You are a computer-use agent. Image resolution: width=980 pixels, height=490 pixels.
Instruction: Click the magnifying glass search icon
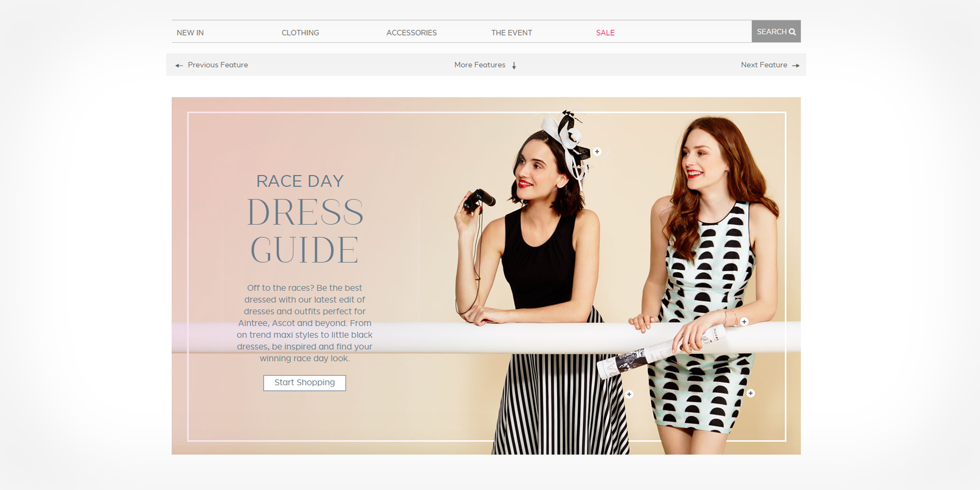792,32
